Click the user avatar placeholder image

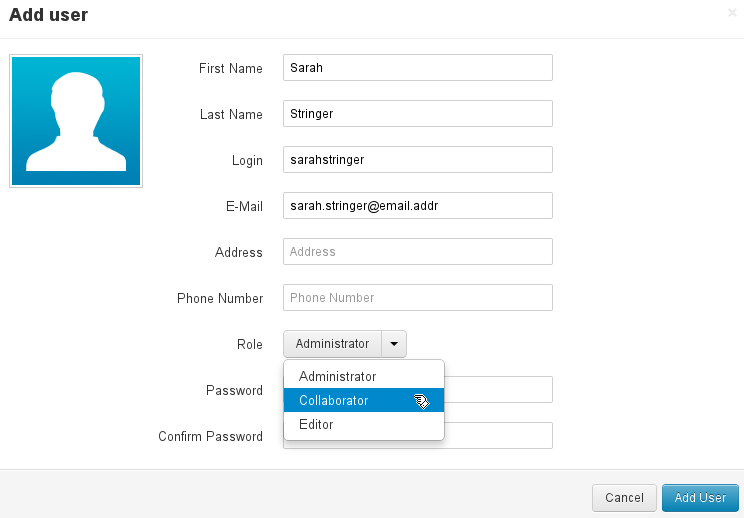click(x=76, y=121)
